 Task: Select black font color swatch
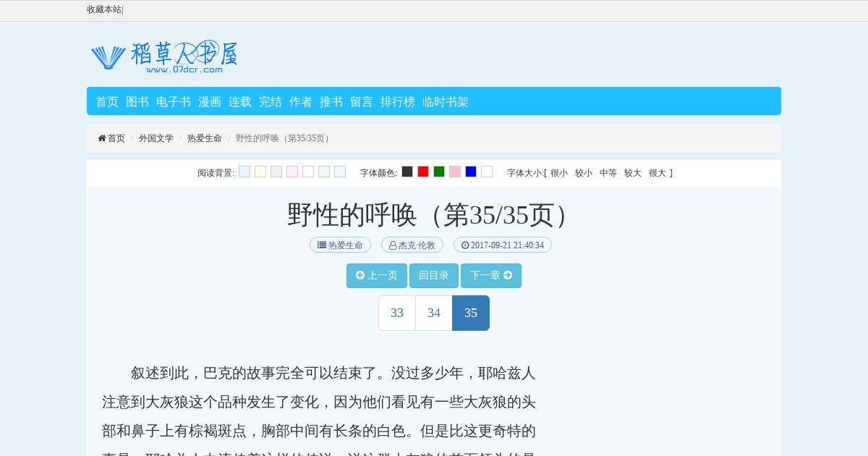point(407,172)
